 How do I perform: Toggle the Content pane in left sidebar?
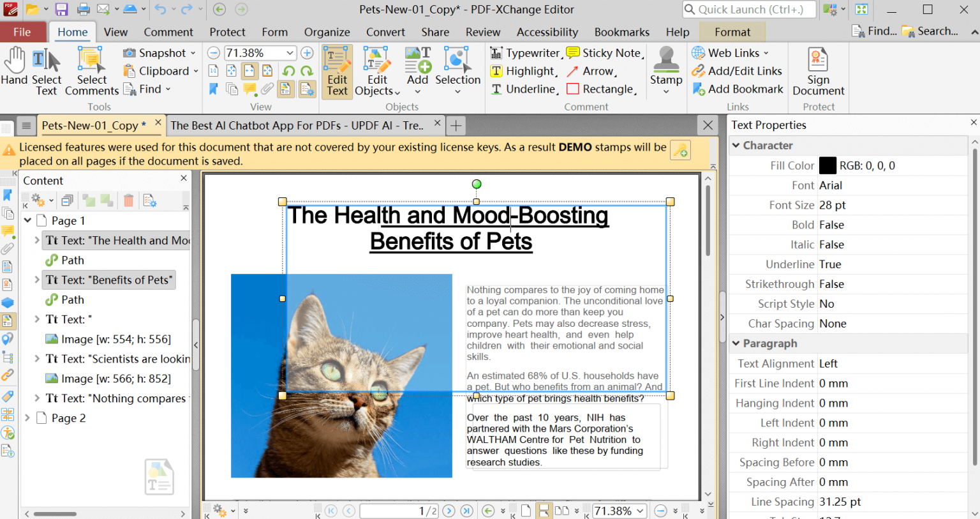(x=8, y=320)
